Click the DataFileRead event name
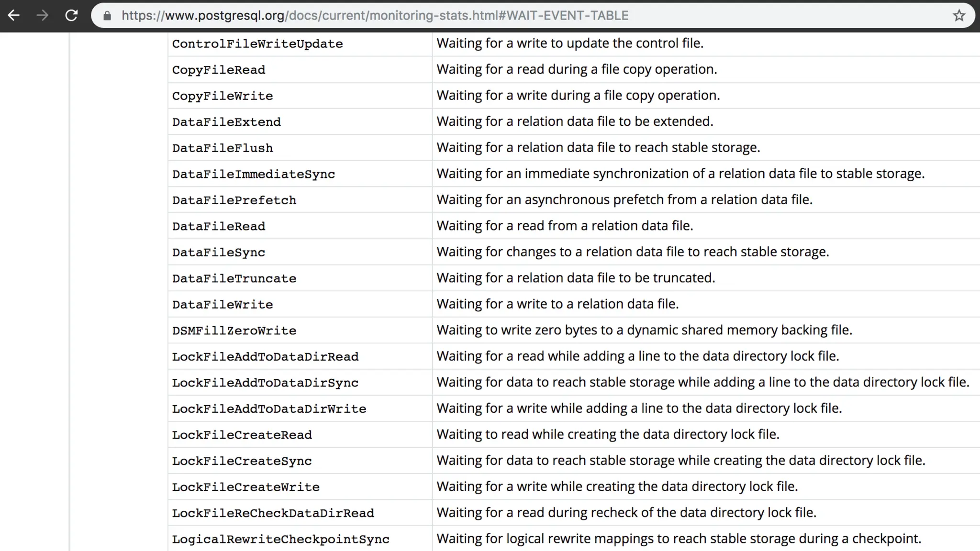This screenshot has width=980, height=551. pyautogui.click(x=219, y=226)
